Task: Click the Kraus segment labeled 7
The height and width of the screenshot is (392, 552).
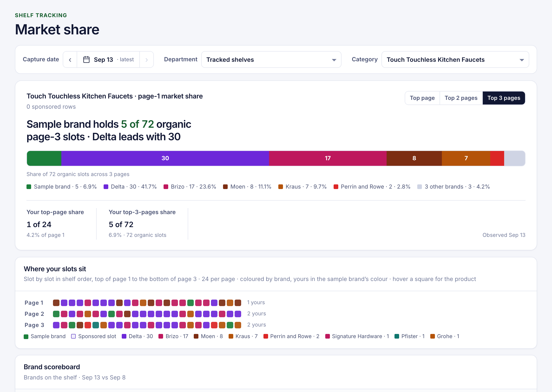Action: pyautogui.click(x=466, y=158)
